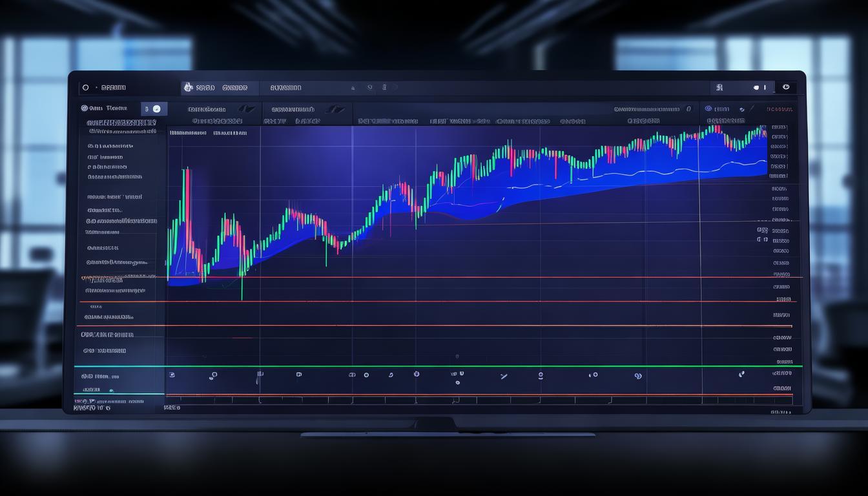This screenshot has width=868, height=496.
Task: Toggle the switch in the left panel header
Action: coord(155,109)
